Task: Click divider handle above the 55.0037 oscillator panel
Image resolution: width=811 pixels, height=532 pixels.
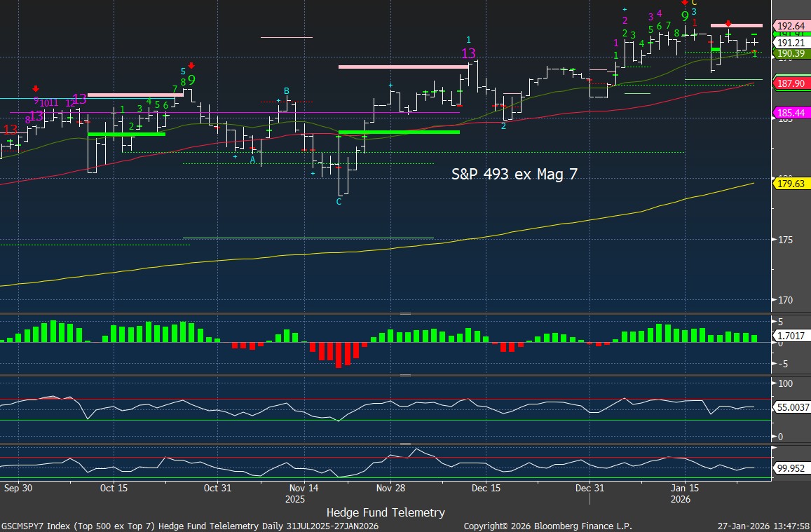Action: [405, 376]
